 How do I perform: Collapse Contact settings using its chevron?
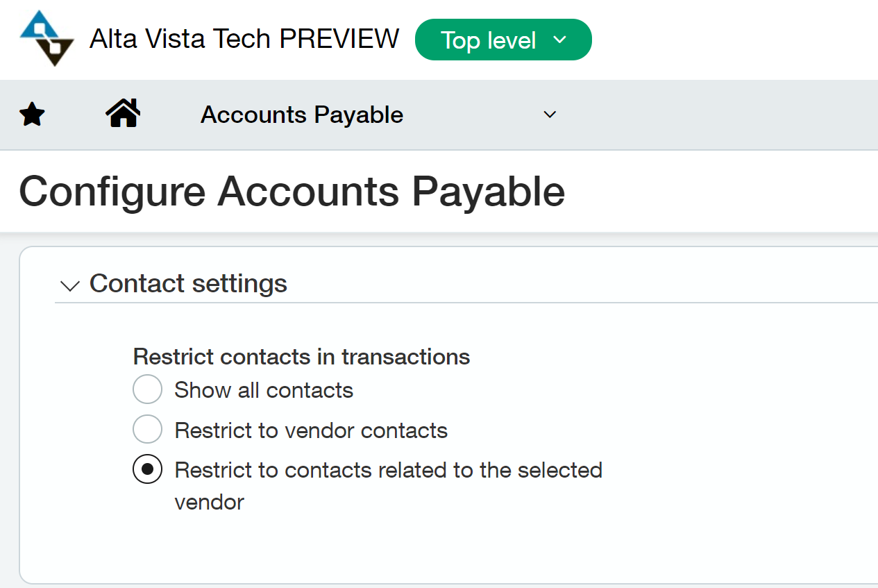point(70,285)
